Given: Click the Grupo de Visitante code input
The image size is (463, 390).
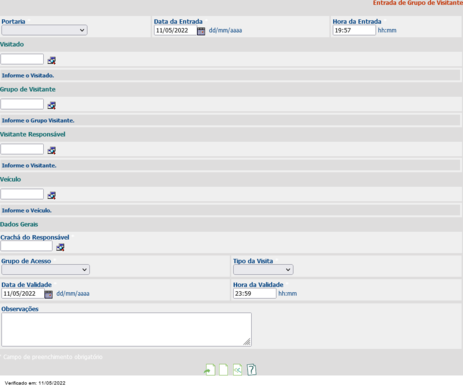Looking at the screenshot, I should [x=22, y=104].
